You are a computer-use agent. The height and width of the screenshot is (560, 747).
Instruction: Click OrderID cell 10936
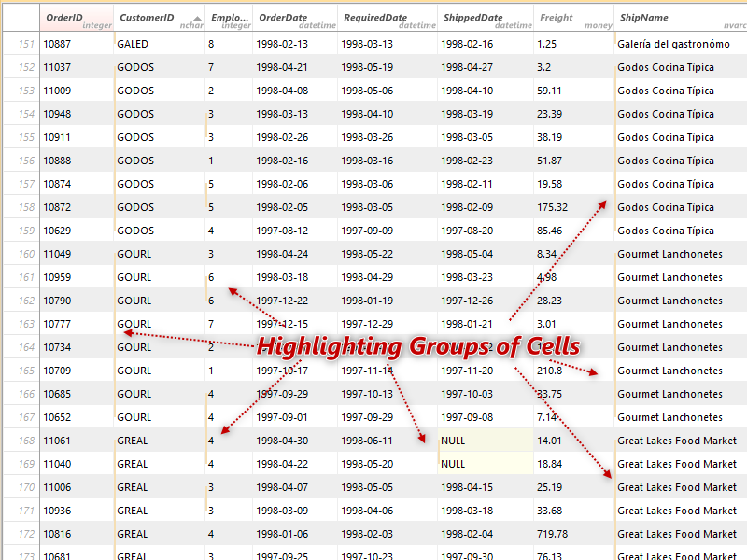click(77, 511)
